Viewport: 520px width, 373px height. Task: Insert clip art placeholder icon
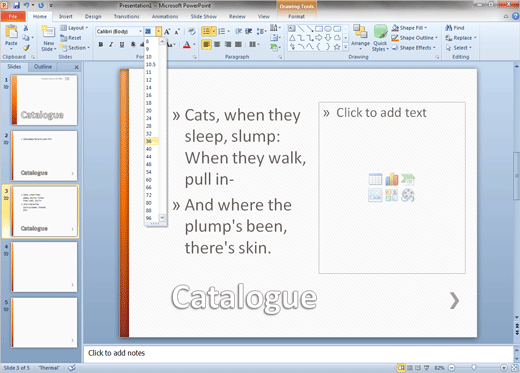[392, 195]
